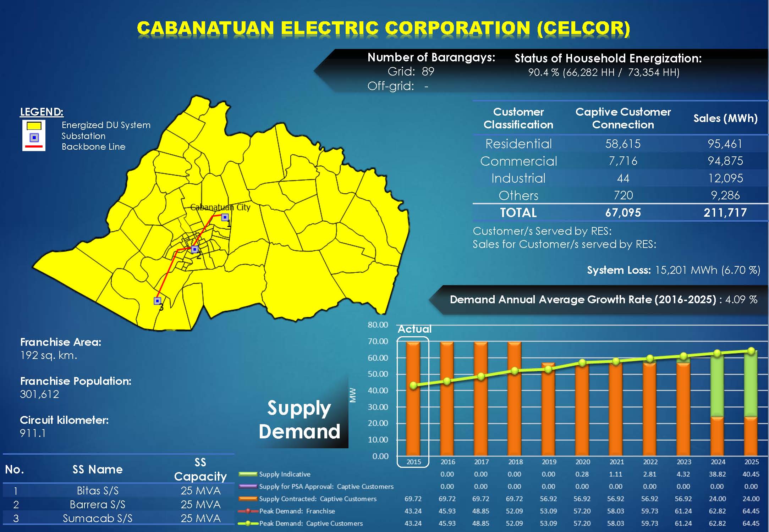Select the yellow Energized DU System legend swatch
This screenshot has width=769, height=532.
coord(34,126)
